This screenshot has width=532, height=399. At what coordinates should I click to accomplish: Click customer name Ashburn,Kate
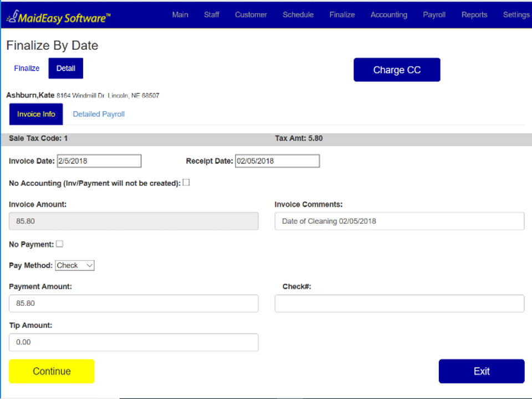[x=30, y=95]
